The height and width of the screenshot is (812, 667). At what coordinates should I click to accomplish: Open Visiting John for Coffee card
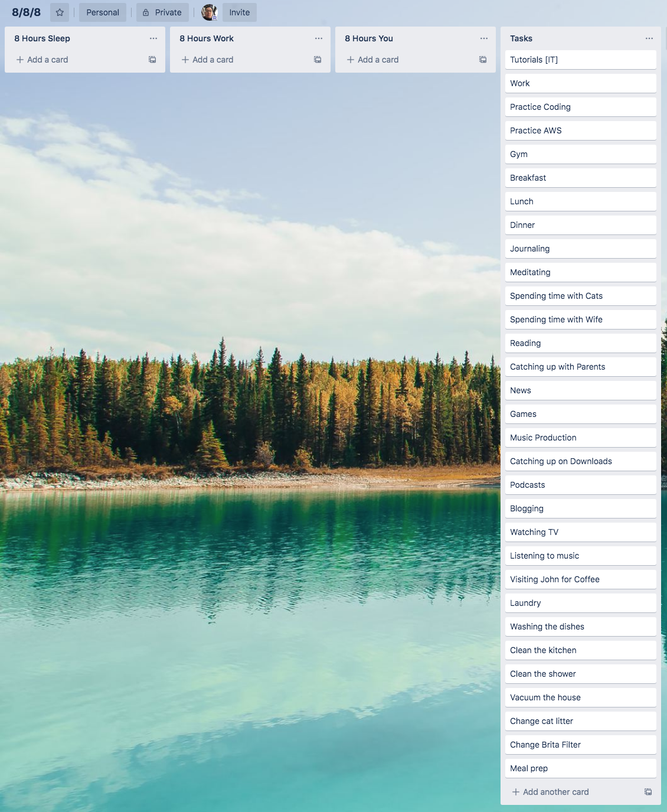[581, 579]
